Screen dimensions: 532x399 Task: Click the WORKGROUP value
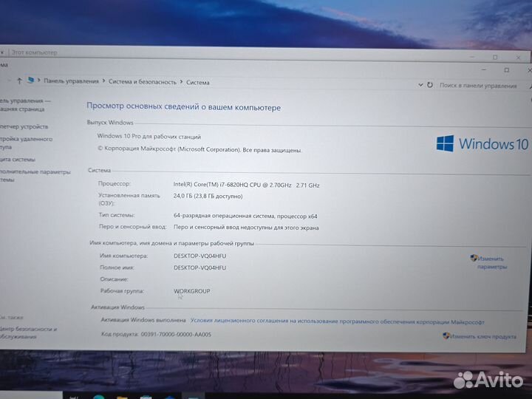(192, 291)
